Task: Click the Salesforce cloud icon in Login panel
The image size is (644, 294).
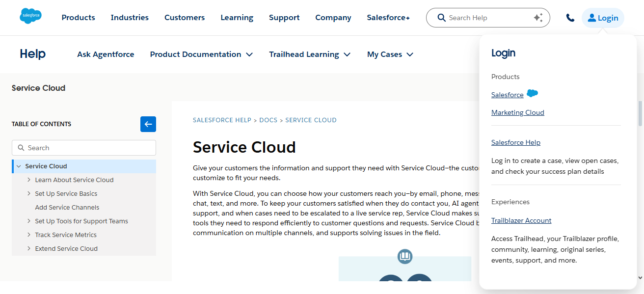Action: pyautogui.click(x=532, y=93)
